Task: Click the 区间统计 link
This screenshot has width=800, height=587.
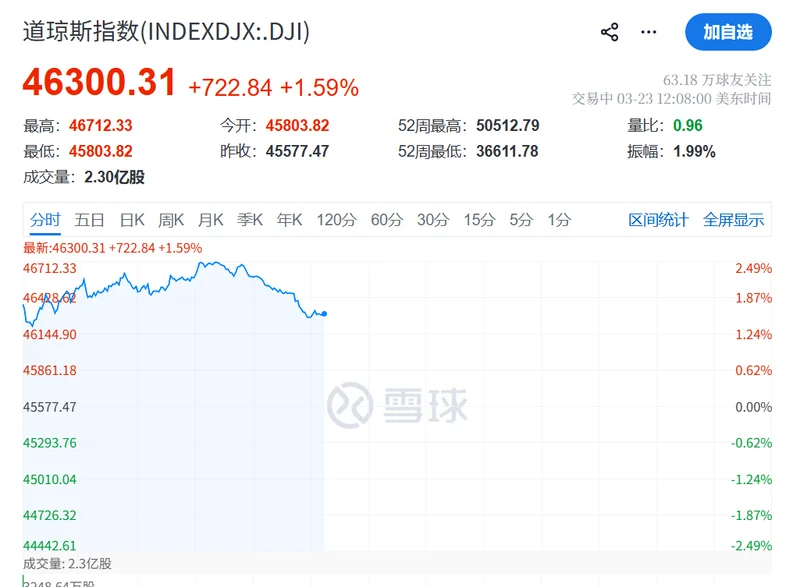Action: point(658,220)
